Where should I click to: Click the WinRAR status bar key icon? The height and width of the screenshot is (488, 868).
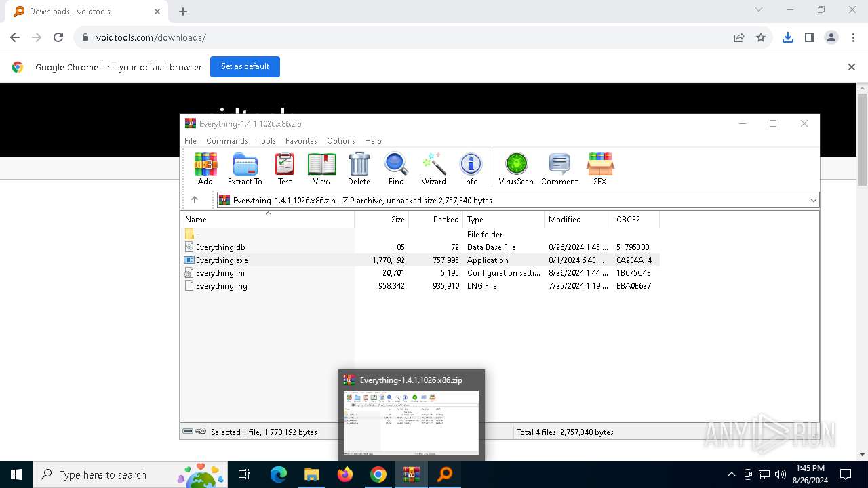point(201,432)
